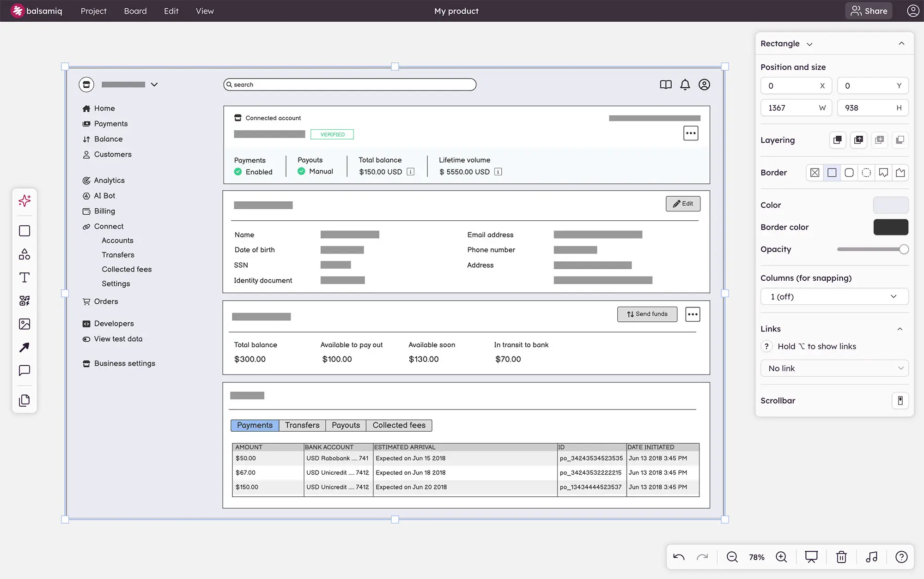Click the Share button

point(869,11)
